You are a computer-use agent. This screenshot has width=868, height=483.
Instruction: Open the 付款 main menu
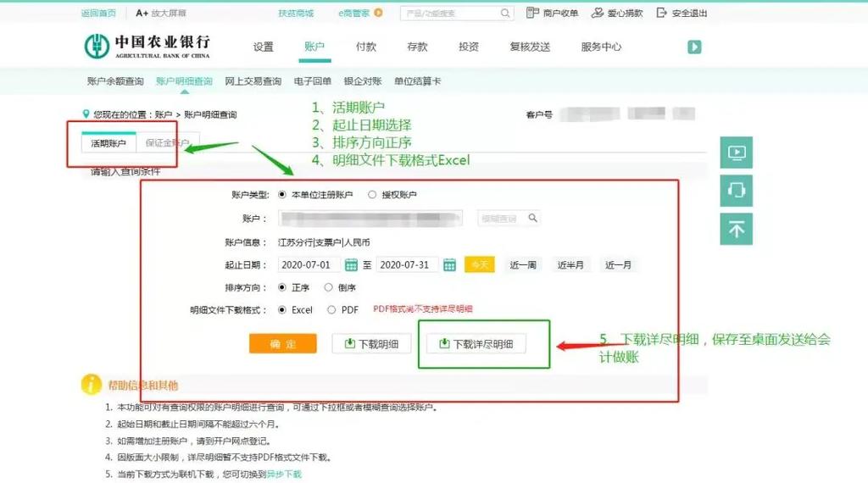[366, 47]
